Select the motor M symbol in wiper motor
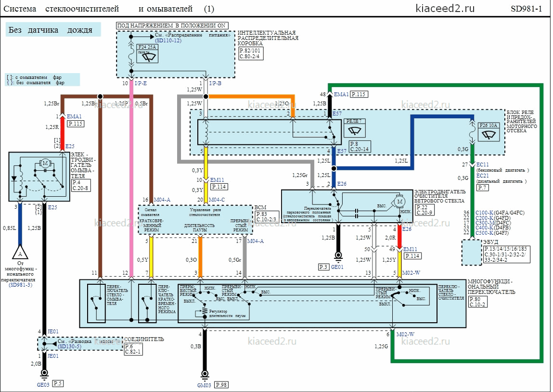553x392 pixels. (x=399, y=202)
